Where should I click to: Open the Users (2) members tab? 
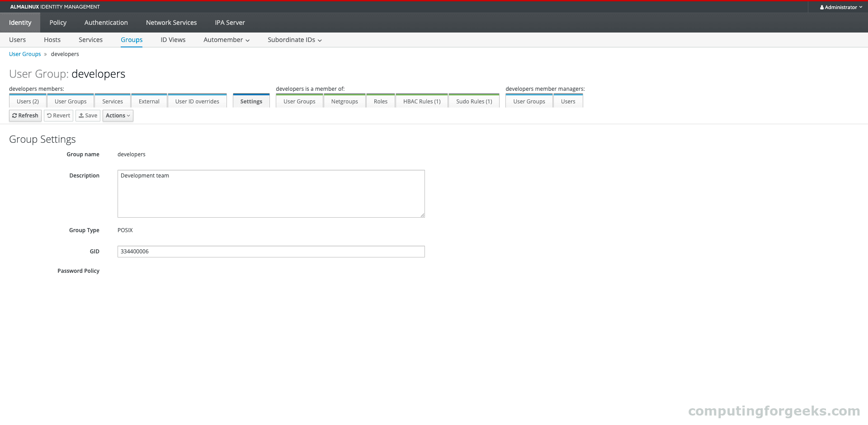[28, 102]
